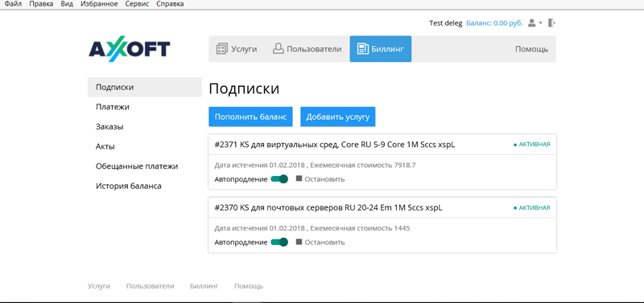Click the logout door icon
Image resolution: width=644 pixels, height=303 pixels.
(551, 23)
